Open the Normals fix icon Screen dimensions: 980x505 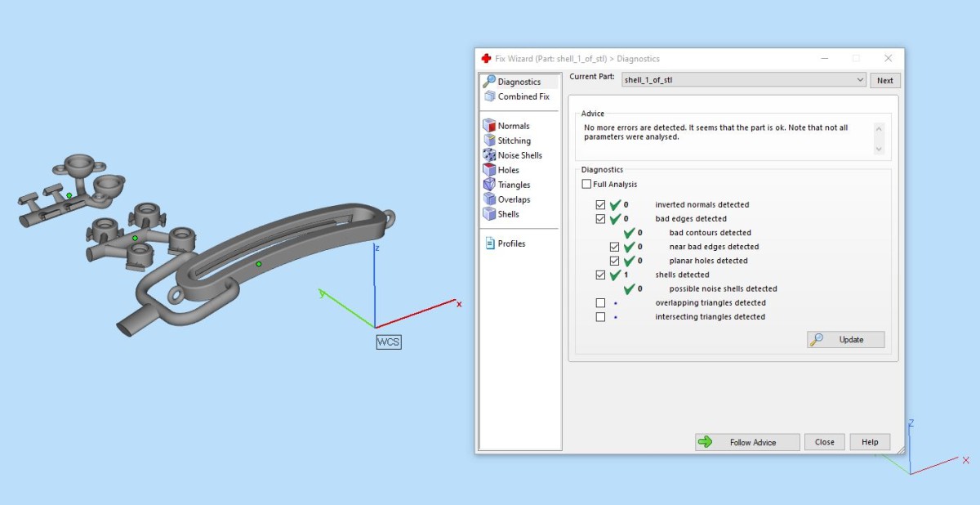(489, 126)
